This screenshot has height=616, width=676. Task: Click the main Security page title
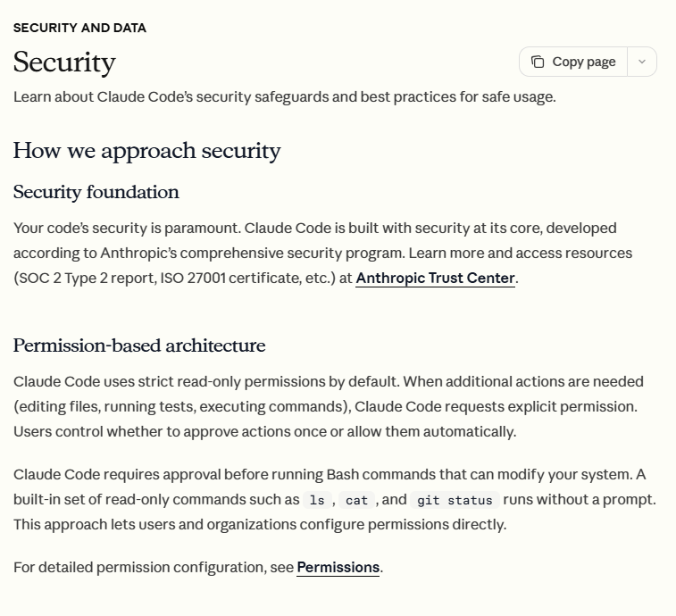[x=64, y=62]
